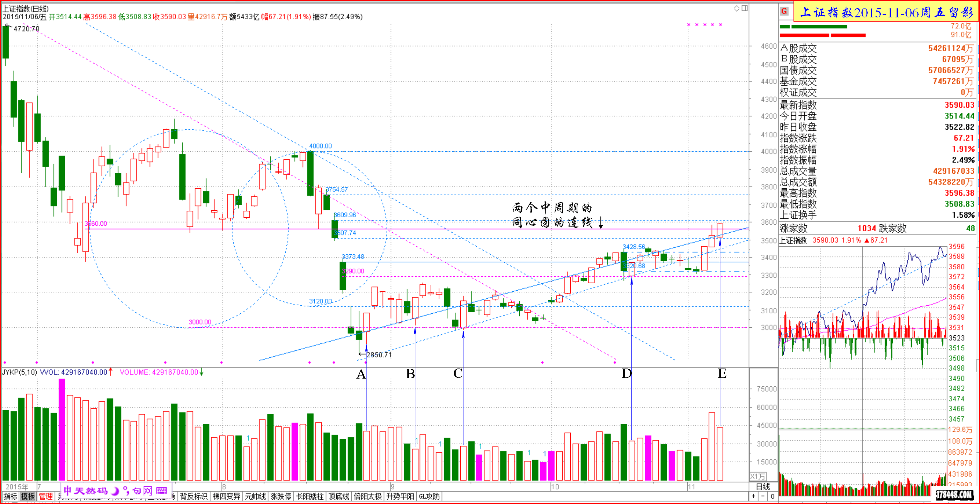The height and width of the screenshot is (504, 980).
Task: Click the letter B marker label
Action: coord(410,374)
